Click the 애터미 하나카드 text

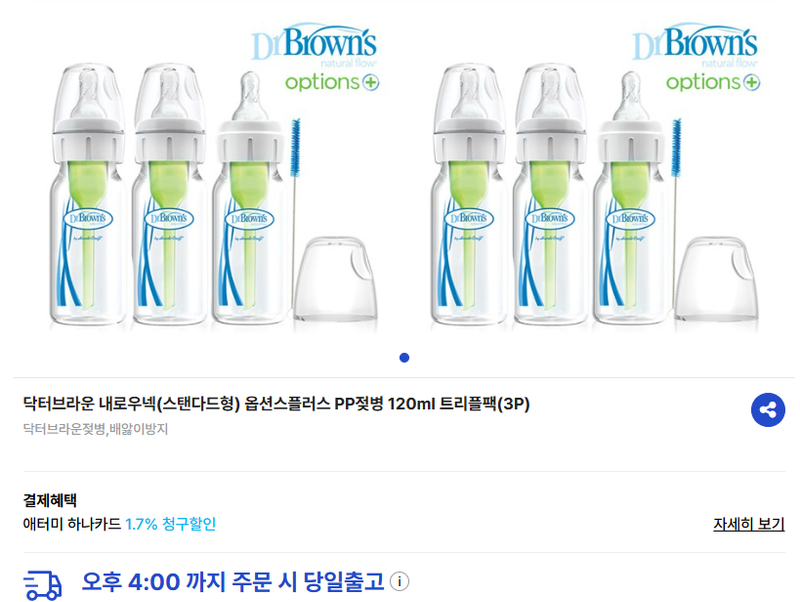coord(72,524)
